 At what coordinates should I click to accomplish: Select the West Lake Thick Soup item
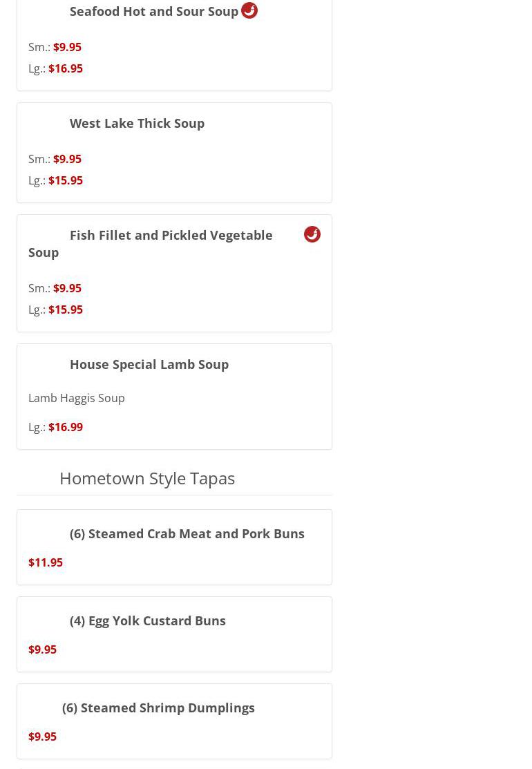[x=137, y=123]
